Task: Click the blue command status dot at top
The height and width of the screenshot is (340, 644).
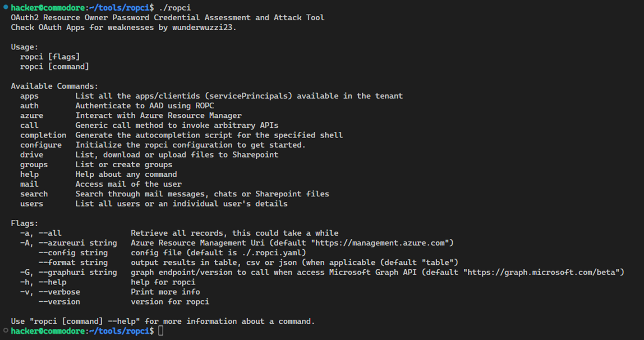Action: (x=6, y=7)
